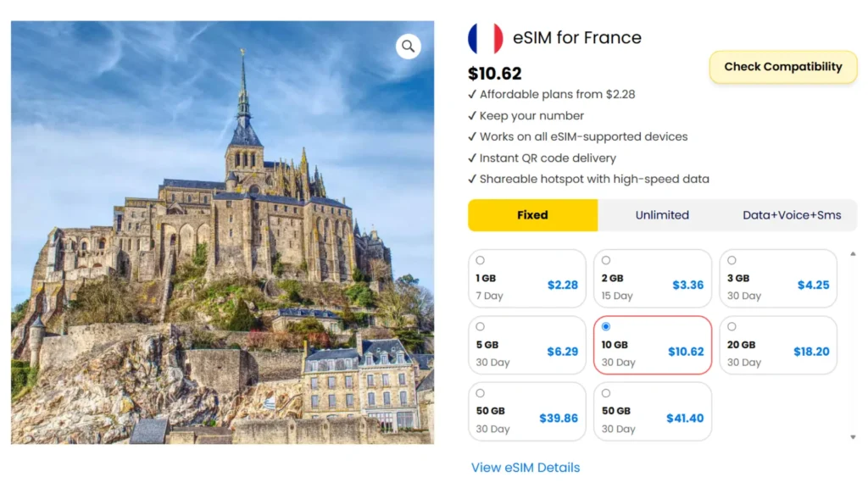
Task: Click the magnifier zoom icon on image
Action: [409, 47]
